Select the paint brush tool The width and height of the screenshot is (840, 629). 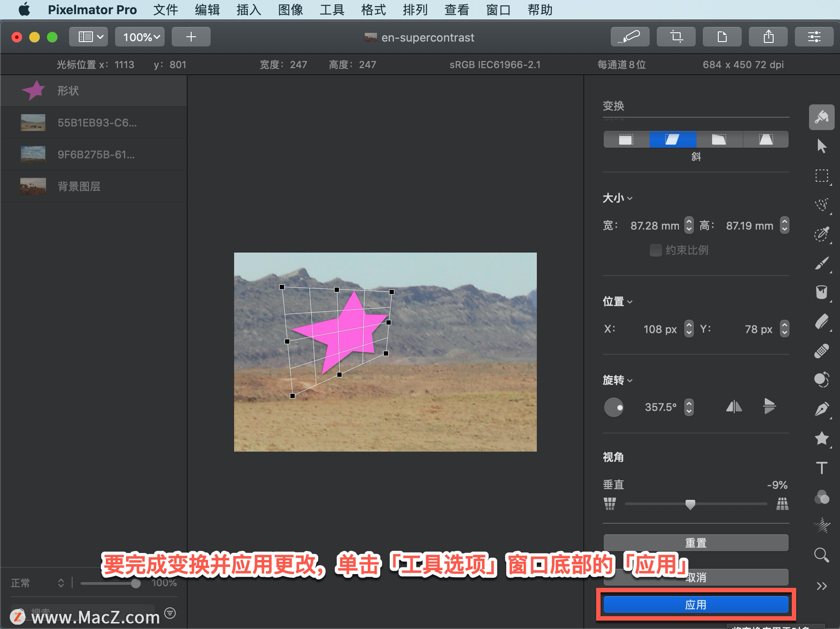(x=822, y=263)
